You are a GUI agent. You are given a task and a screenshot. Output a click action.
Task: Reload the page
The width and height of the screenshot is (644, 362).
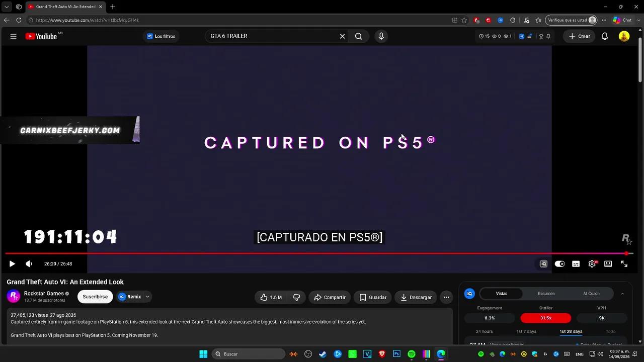tap(19, 20)
